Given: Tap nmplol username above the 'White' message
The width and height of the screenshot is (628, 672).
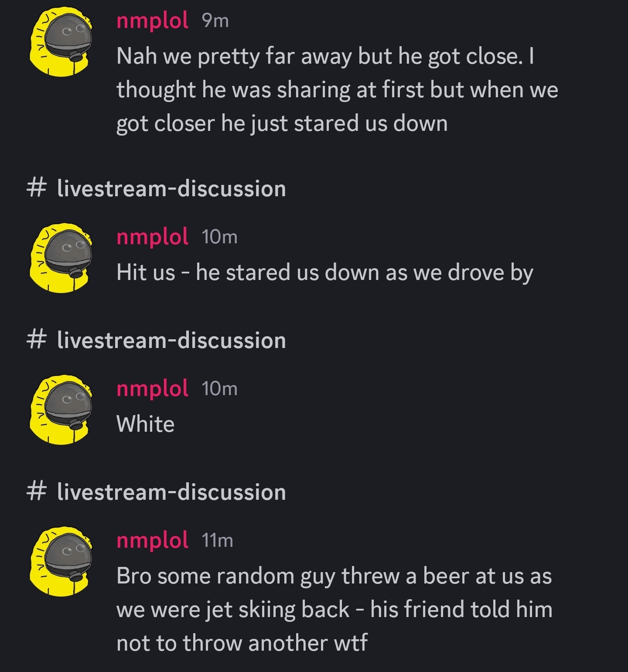Looking at the screenshot, I should coord(152,389).
